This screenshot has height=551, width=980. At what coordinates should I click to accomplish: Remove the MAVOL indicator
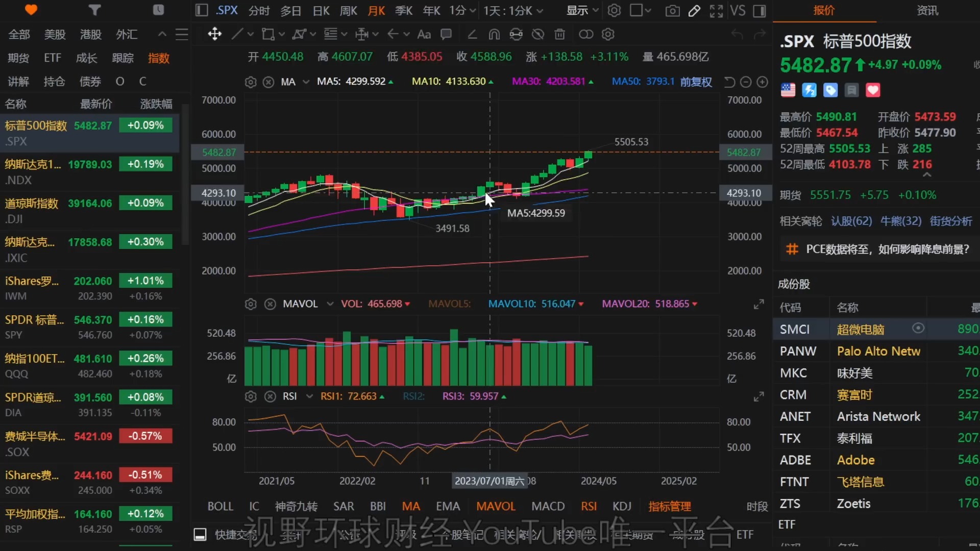click(270, 304)
